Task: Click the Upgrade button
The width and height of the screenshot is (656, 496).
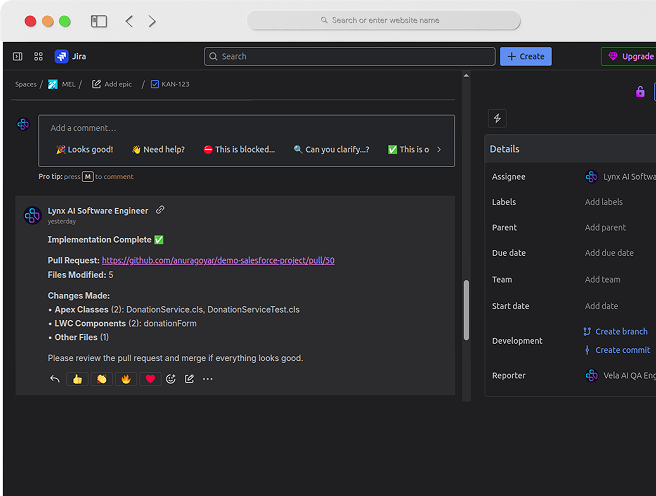Action: (x=630, y=56)
